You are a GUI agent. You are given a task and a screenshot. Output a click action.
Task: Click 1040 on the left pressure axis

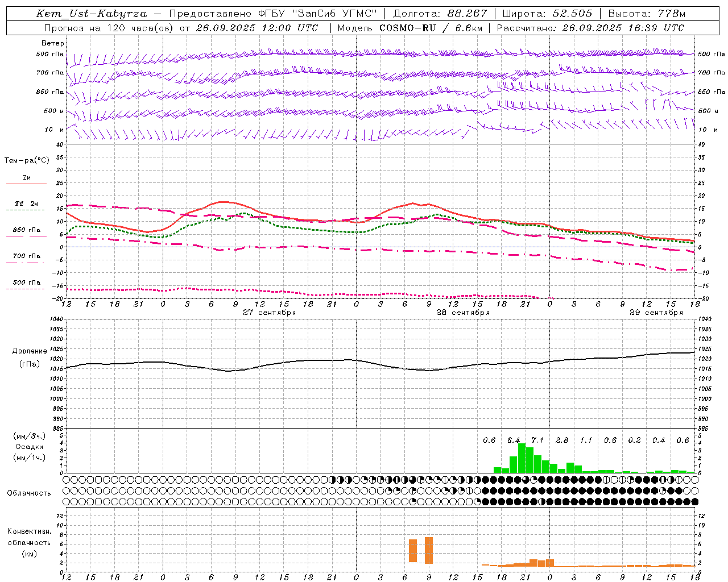(x=55, y=319)
